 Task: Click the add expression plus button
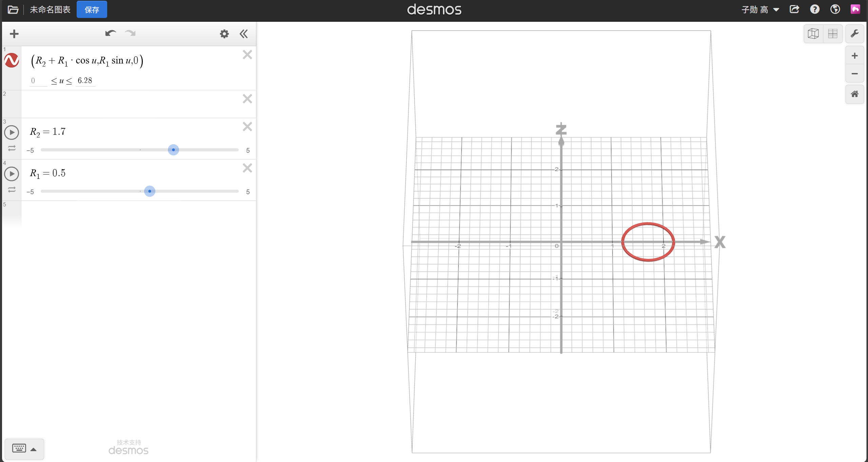(14, 34)
